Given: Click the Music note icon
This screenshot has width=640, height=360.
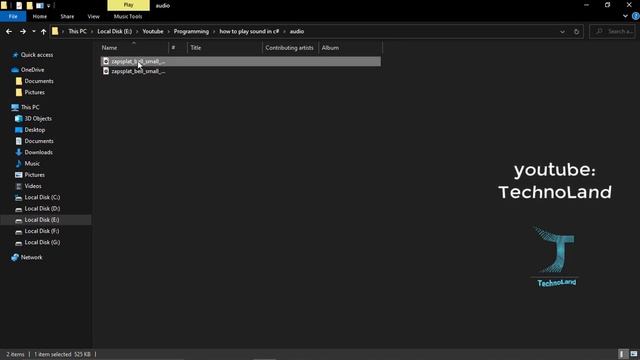Looking at the screenshot, I should point(19,163).
